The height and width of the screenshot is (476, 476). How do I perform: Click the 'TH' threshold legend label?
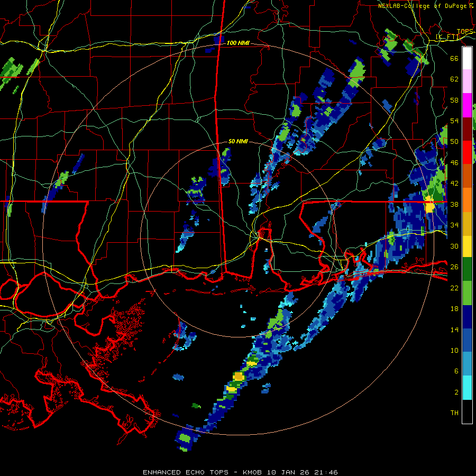454,413
